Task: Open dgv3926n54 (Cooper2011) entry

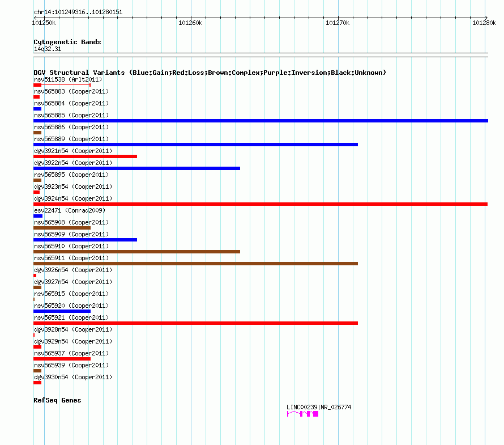Action: click(73, 270)
